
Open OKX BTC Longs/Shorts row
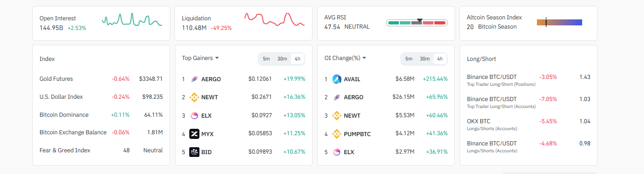tap(529, 124)
